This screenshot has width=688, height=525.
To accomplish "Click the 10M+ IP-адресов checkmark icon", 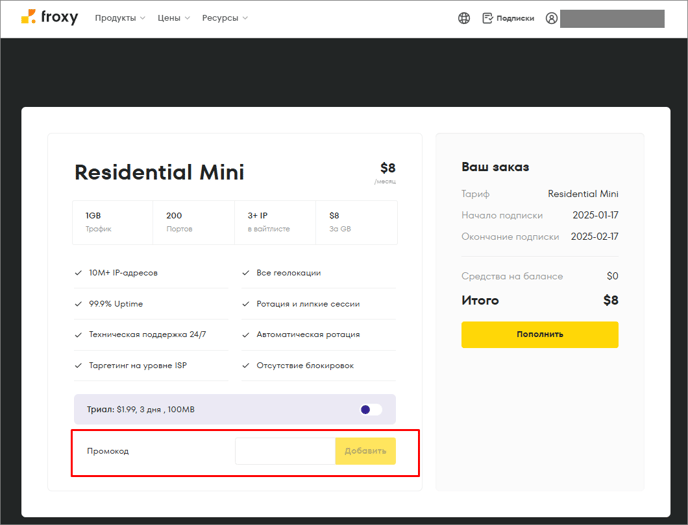I will tap(78, 273).
